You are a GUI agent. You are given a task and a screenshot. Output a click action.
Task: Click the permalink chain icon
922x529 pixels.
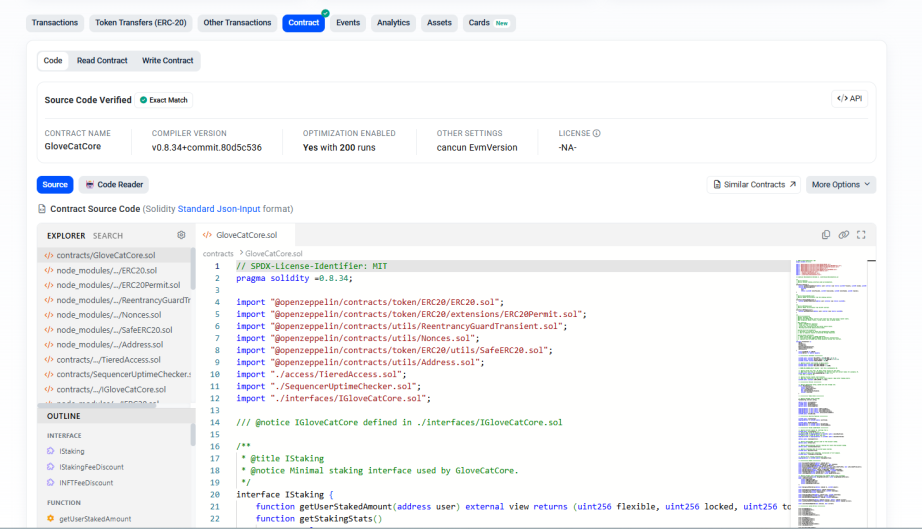coord(844,235)
